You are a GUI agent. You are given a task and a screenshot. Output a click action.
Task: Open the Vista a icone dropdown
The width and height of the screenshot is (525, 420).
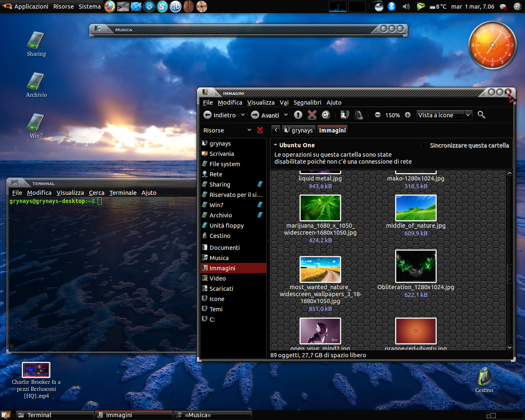click(445, 115)
